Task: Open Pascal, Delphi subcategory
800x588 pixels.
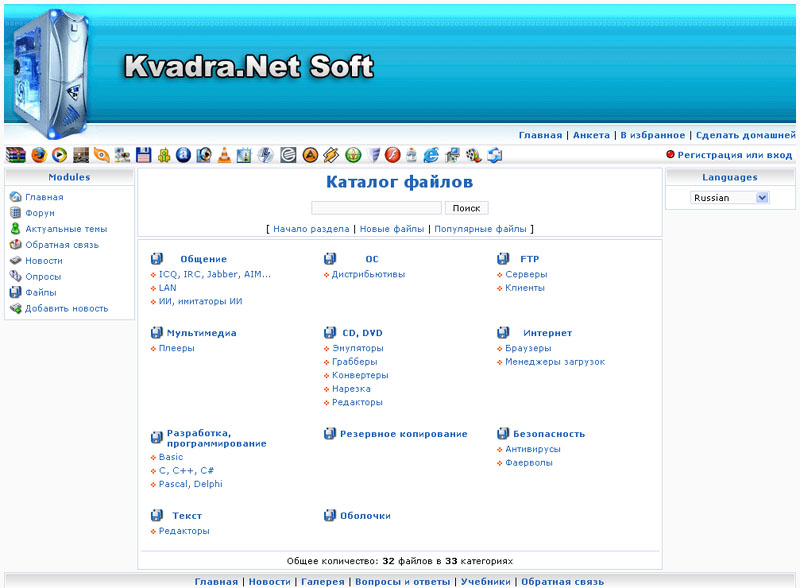Action: tap(191, 484)
